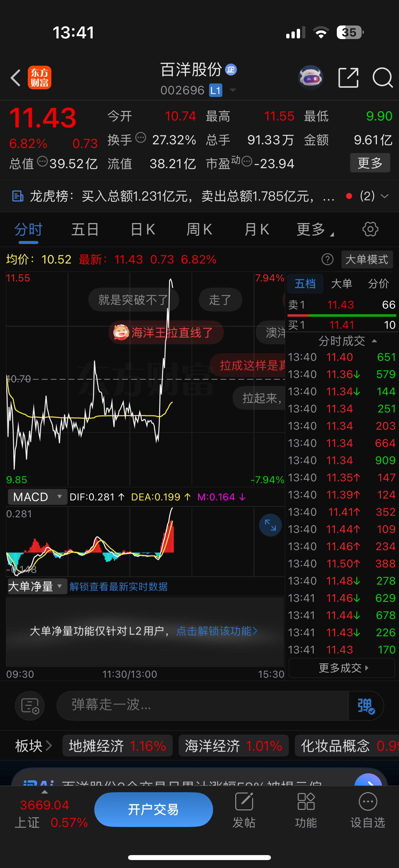This screenshot has height=868, width=399.
Task: Focus the 弹幕走一波 input field
Action: (x=203, y=705)
